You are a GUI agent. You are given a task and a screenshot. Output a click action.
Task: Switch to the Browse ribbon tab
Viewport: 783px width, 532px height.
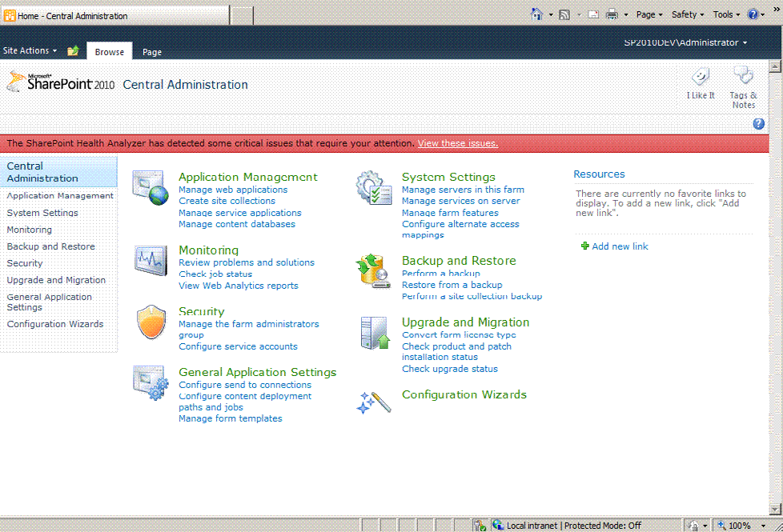coord(110,51)
